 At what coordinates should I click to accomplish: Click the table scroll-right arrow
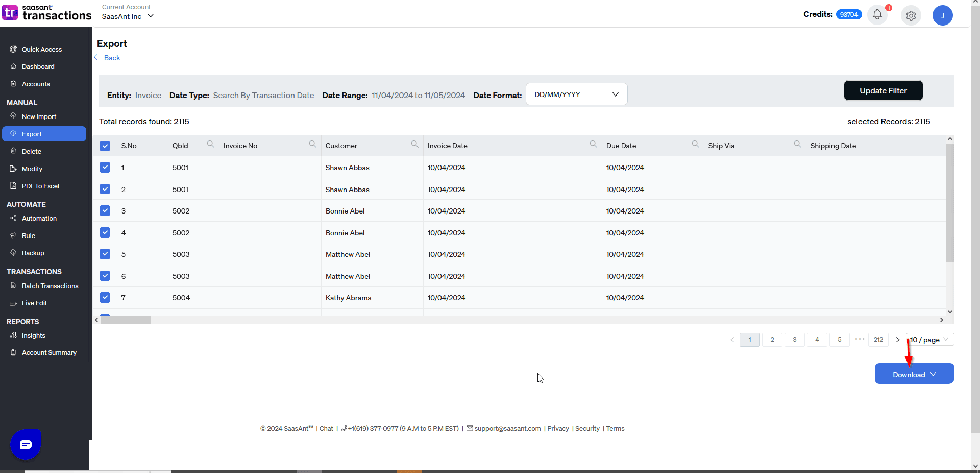942,320
